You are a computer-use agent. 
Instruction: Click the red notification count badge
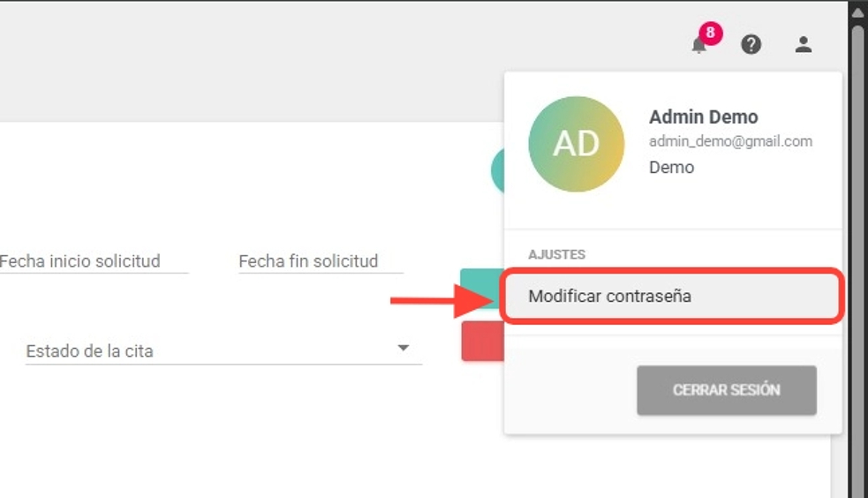click(710, 34)
